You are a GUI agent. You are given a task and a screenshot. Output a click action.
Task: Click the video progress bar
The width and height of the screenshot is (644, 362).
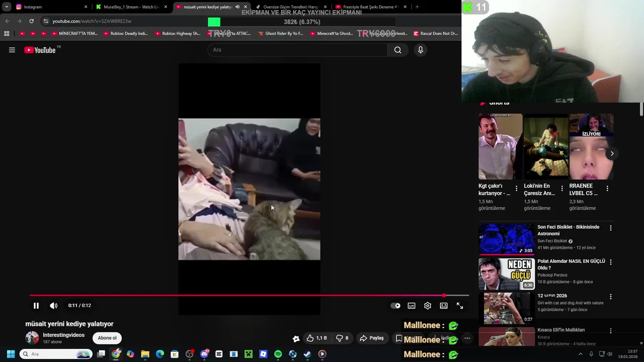pos(249,296)
